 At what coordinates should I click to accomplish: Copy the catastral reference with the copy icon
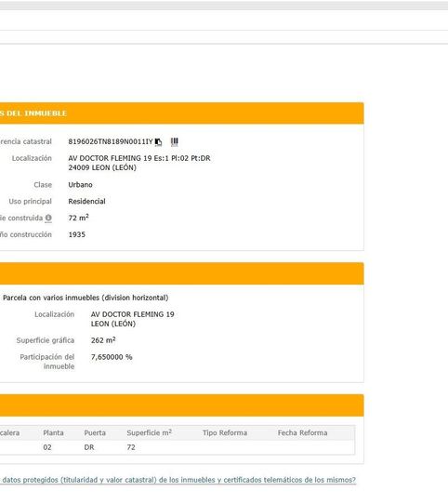[x=158, y=141]
